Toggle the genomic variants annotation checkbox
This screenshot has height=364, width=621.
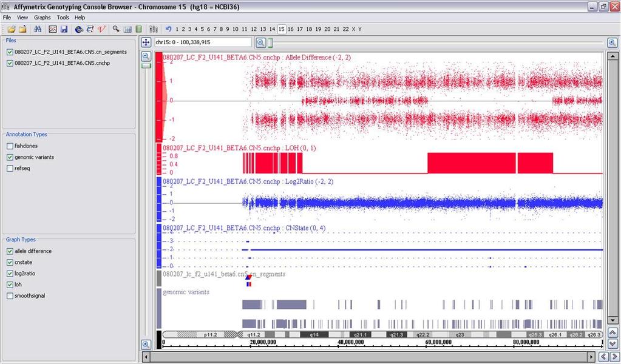10,157
